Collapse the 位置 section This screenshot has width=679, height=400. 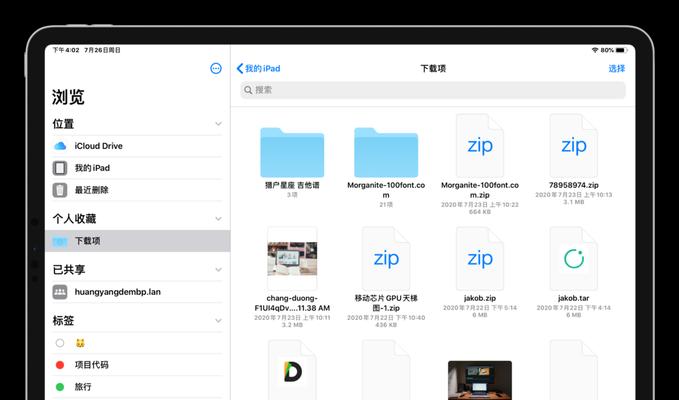tap(218, 124)
